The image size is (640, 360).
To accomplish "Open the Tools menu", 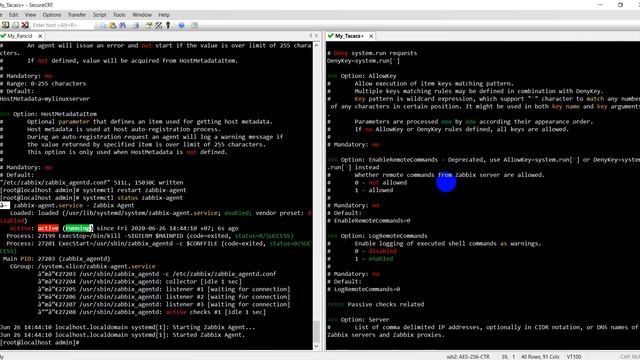I will 119,15.
